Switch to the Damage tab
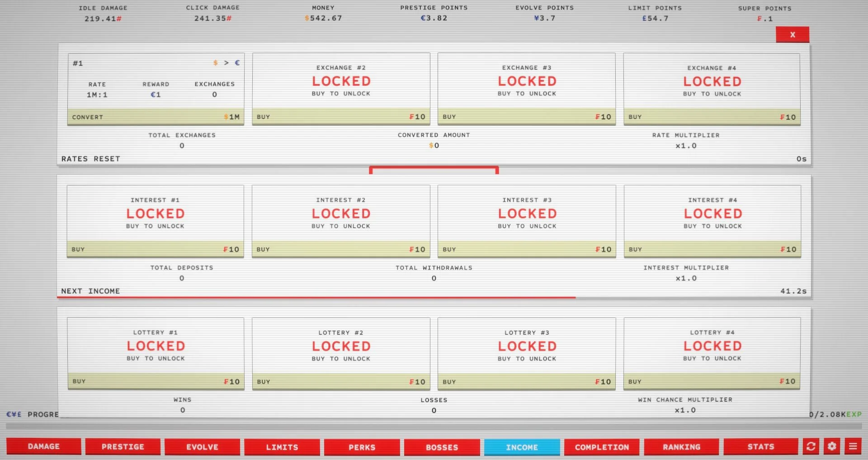868x460 pixels. coord(44,446)
